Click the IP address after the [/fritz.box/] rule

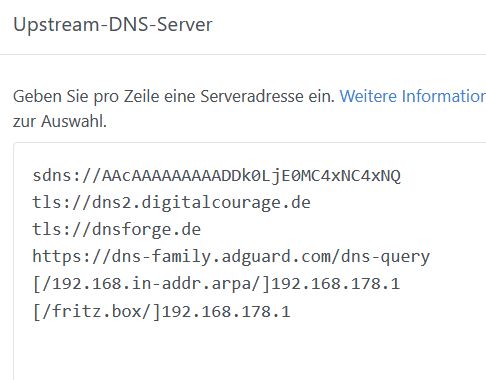(x=226, y=311)
